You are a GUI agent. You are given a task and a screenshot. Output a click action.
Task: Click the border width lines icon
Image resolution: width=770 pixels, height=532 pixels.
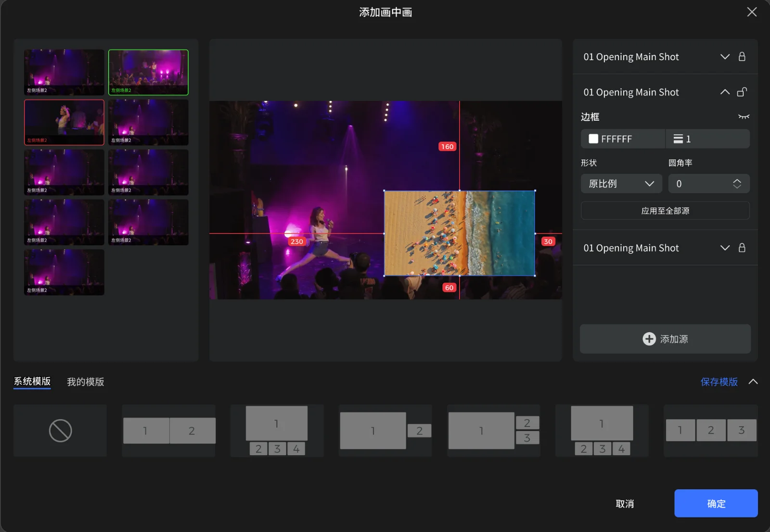tap(678, 139)
